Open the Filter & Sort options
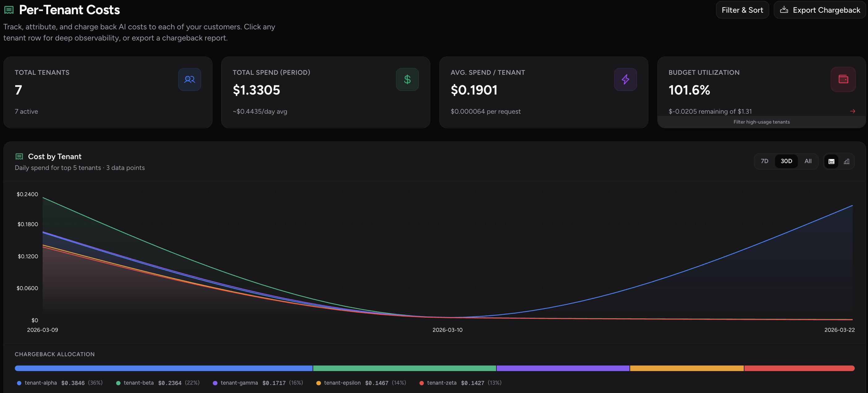 coord(742,10)
